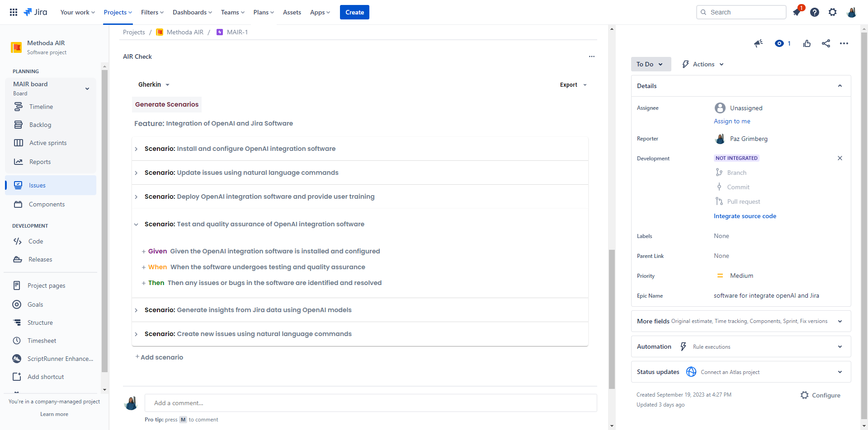Click the Jira search field
868x430 pixels.
741,12
